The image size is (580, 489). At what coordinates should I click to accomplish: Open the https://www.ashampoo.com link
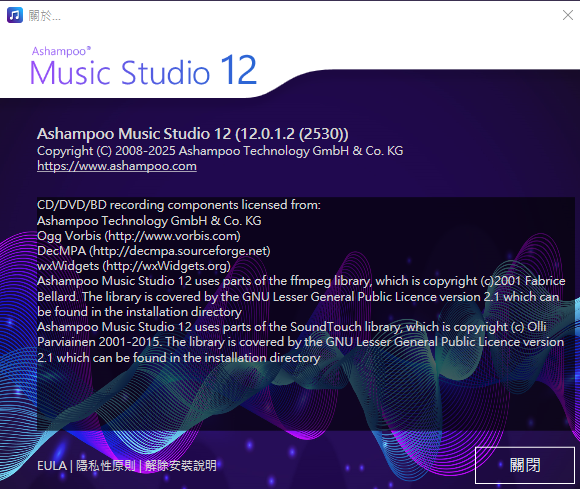(117, 166)
